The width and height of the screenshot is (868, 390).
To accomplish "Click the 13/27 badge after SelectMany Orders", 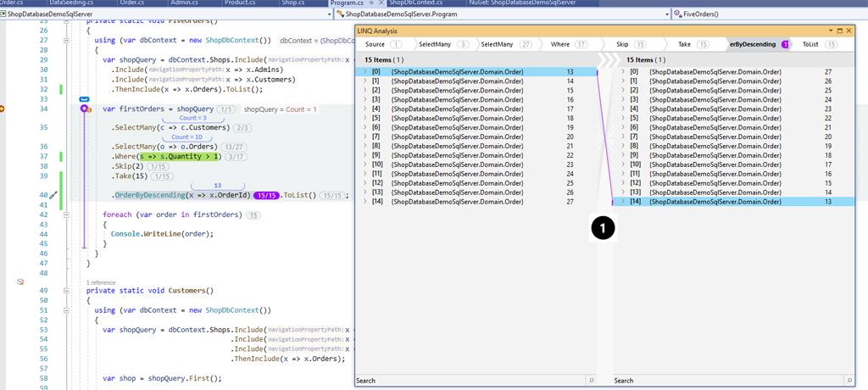I will tap(232, 147).
